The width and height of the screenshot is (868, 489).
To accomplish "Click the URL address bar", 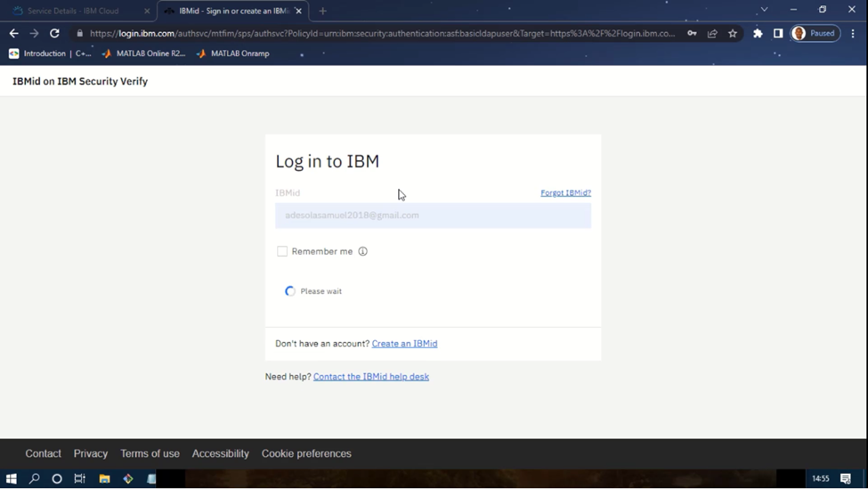I will coord(382,33).
